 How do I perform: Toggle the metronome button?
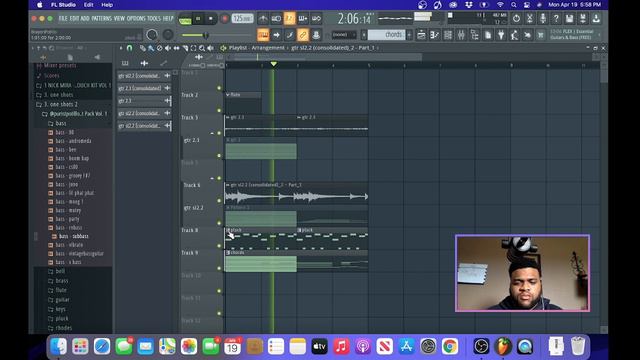coord(263,18)
